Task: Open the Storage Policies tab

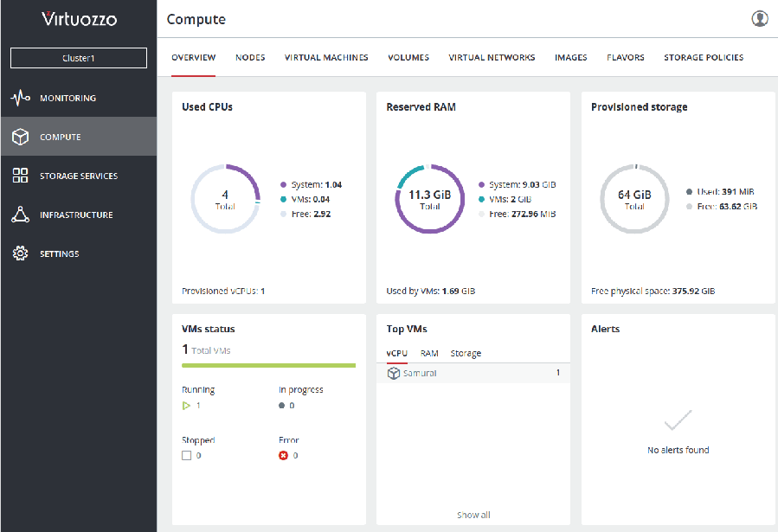Action: pyautogui.click(x=703, y=58)
